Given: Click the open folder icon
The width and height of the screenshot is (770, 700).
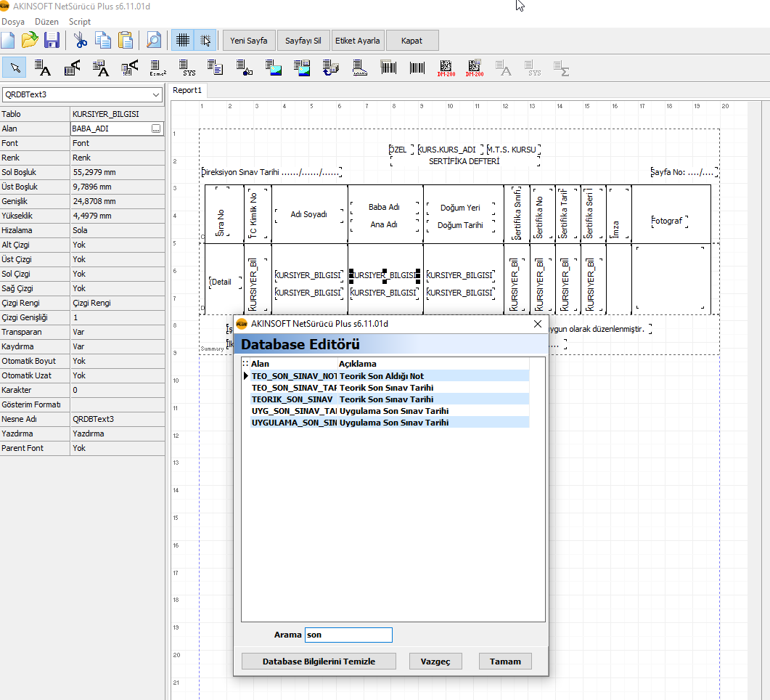Looking at the screenshot, I should pos(30,41).
